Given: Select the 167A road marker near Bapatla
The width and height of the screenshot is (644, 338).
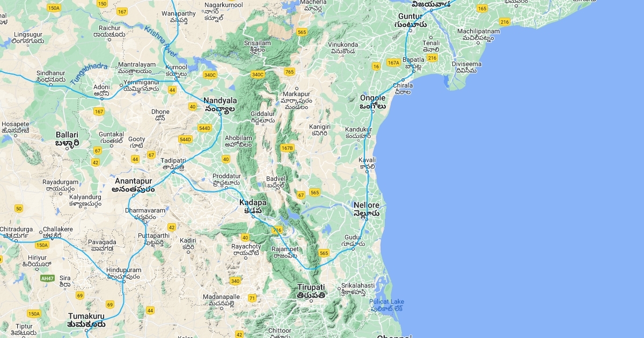Looking at the screenshot, I should pos(393,62).
